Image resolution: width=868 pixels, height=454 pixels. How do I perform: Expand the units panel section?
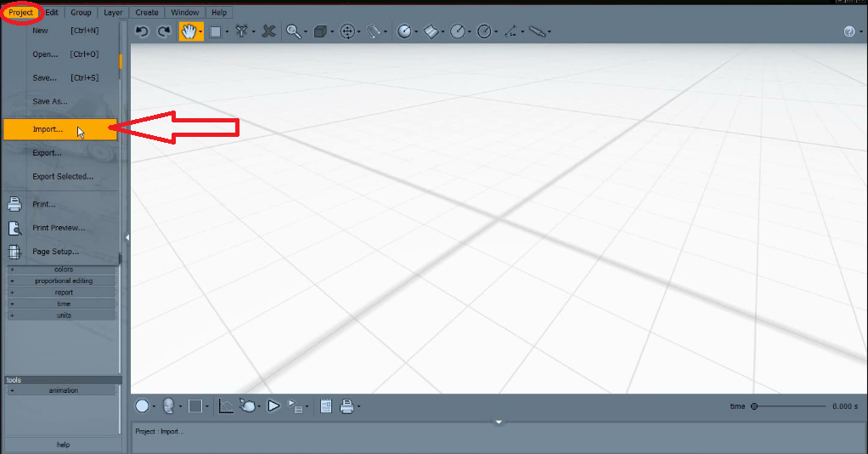click(61, 315)
